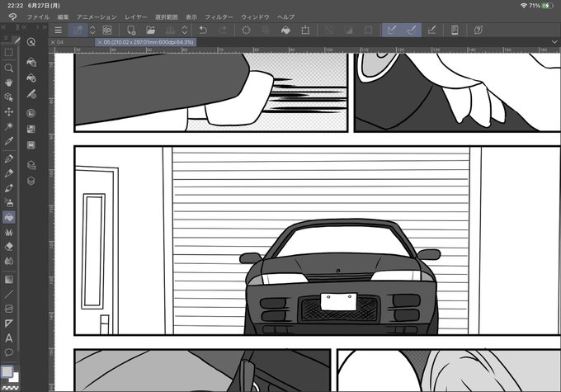Select the Gradient tool
Image resolution: width=561 pixels, height=392 pixels.
[8, 279]
